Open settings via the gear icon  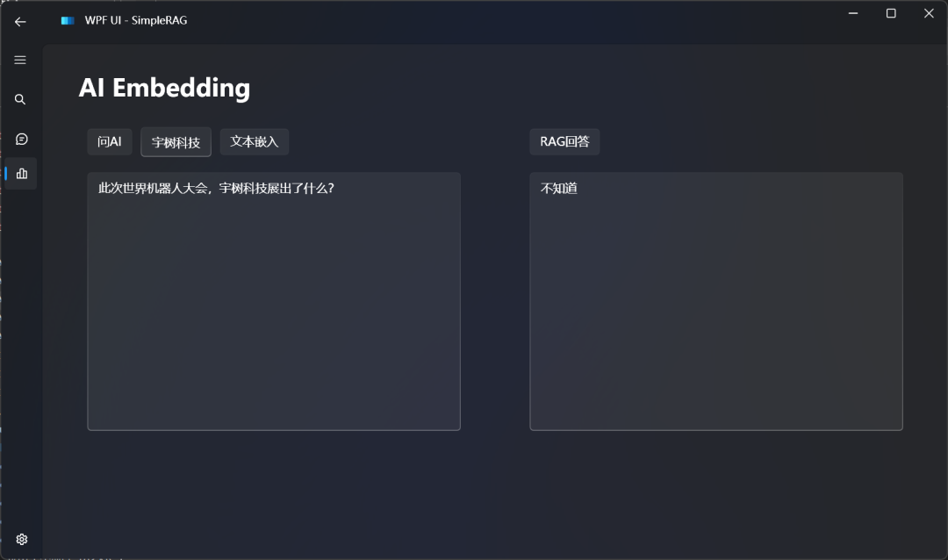[22, 540]
